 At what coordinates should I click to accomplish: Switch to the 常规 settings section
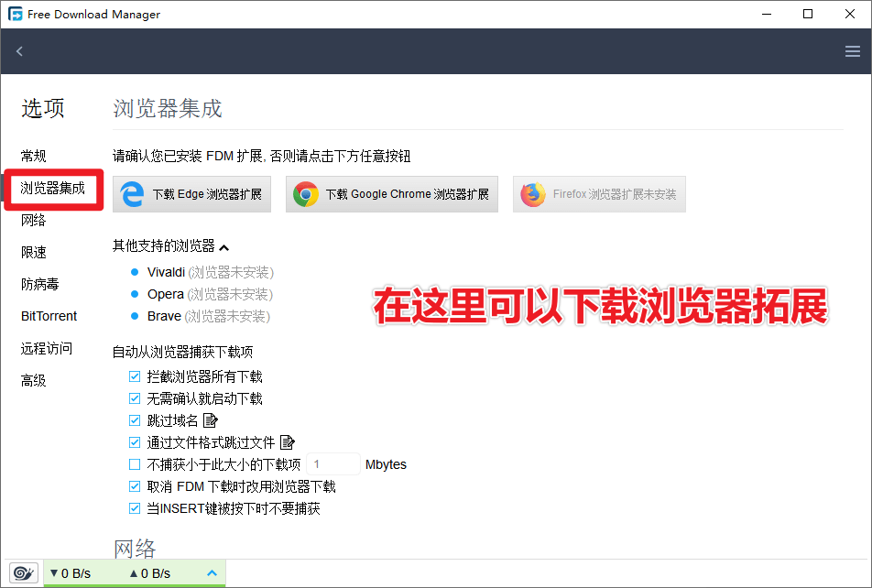click(x=33, y=156)
